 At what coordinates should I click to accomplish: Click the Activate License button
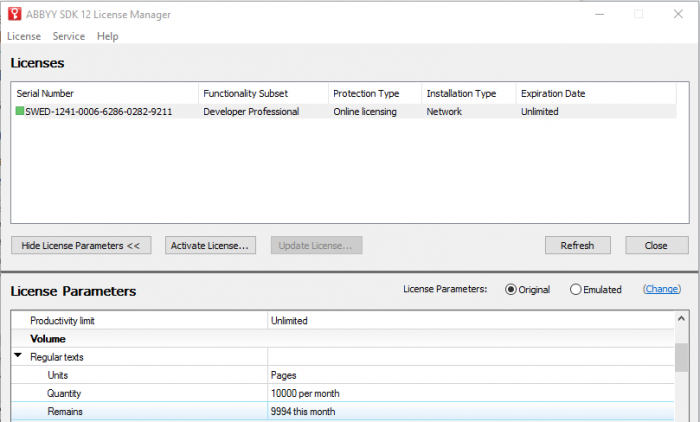pos(210,245)
